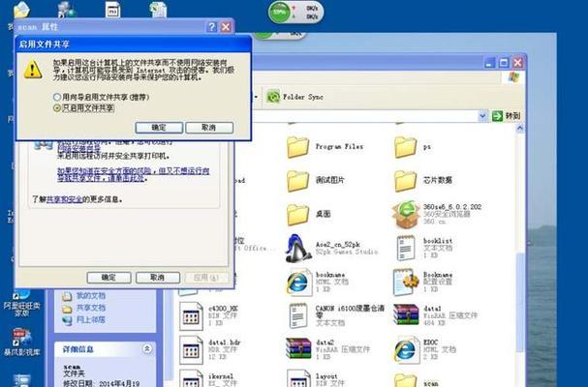Select the ps folder icon
The height and width of the screenshot is (387, 588).
tap(405, 147)
